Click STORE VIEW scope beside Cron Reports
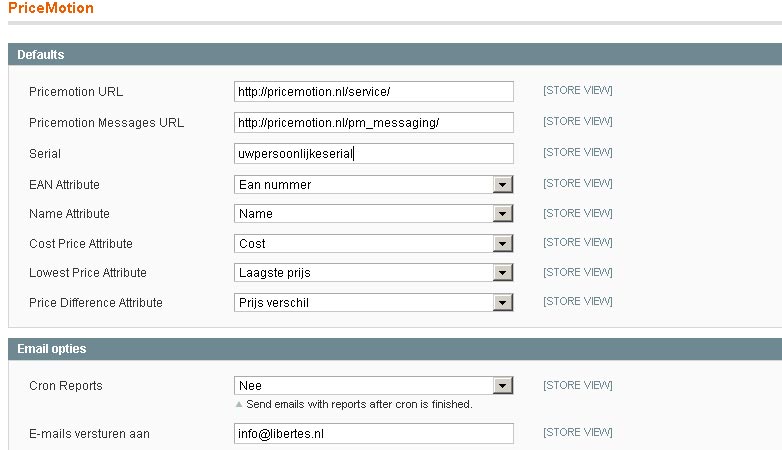This screenshot has width=782, height=450. [578, 385]
